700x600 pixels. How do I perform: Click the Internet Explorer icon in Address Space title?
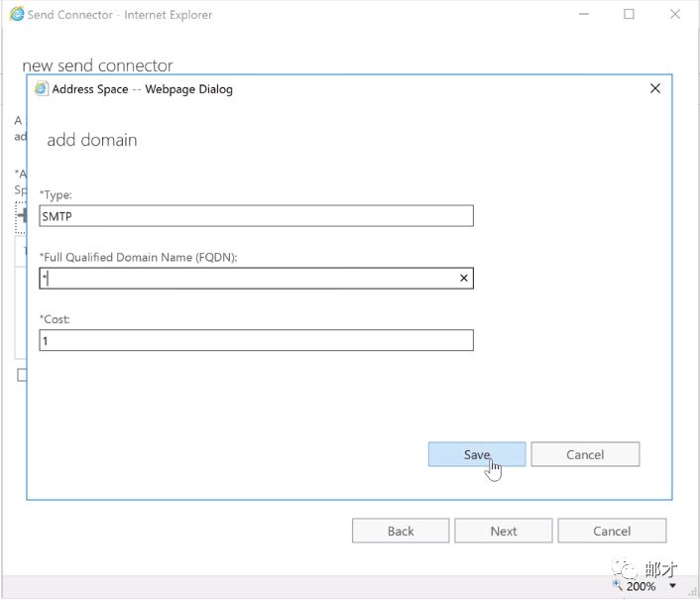click(x=42, y=88)
